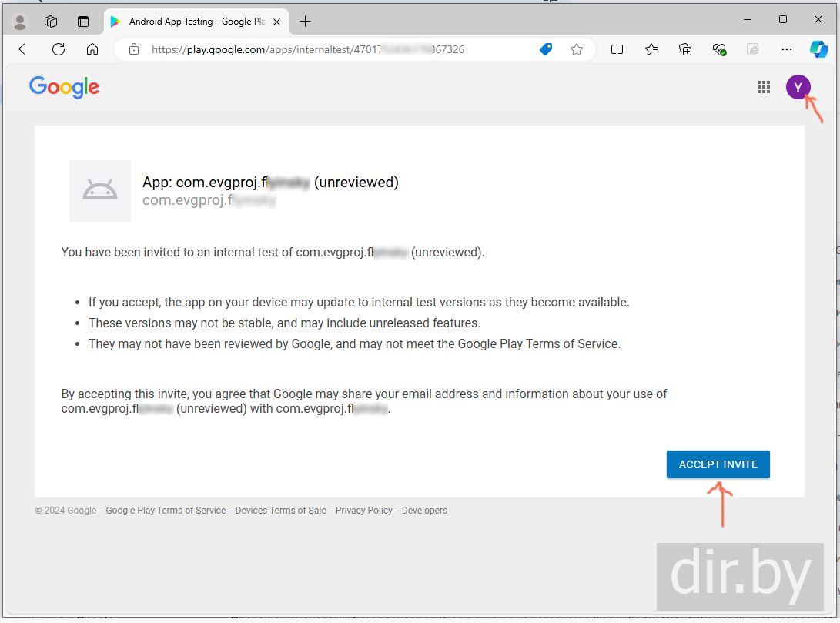Click the ACCEPT INVITE button
The image size is (840, 623).
pyautogui.click(x=718, y=464)
